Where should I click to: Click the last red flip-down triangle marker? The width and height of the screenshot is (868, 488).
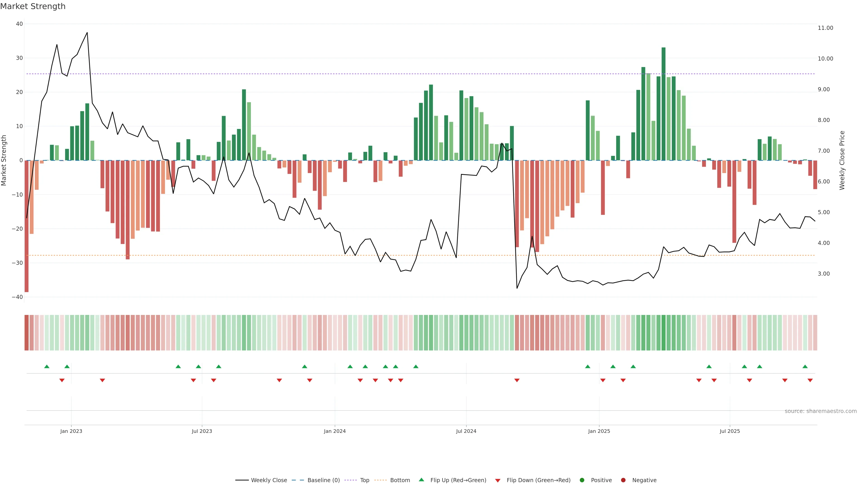[810, 380]
